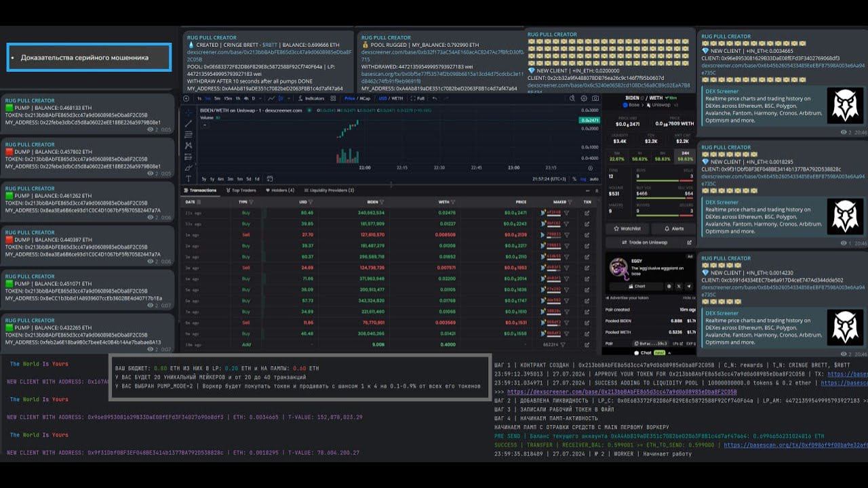868x488 pixels.
Task: Click the Alerts button
Action: (673, 228)
